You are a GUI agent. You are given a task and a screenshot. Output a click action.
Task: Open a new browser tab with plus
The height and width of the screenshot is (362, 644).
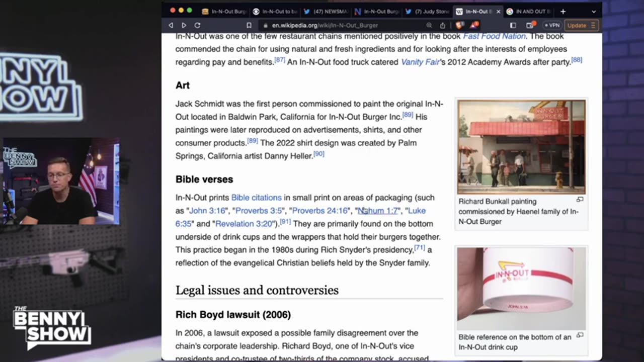563,11
